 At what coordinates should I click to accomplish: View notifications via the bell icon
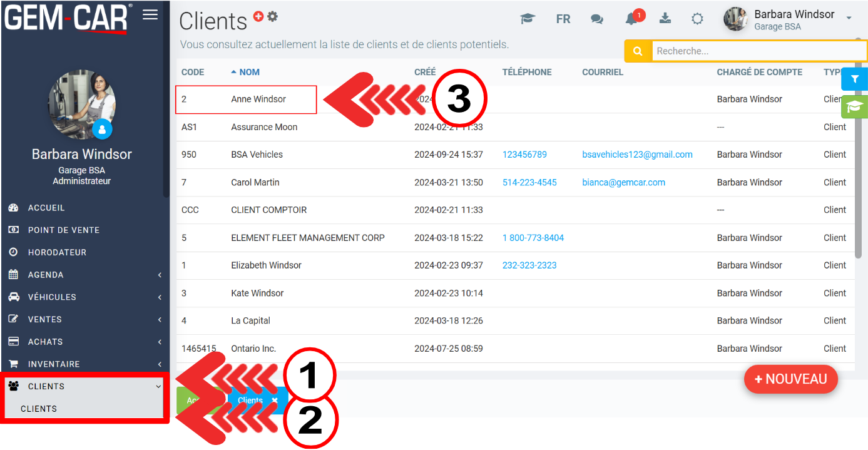click(x=632, y=19)
